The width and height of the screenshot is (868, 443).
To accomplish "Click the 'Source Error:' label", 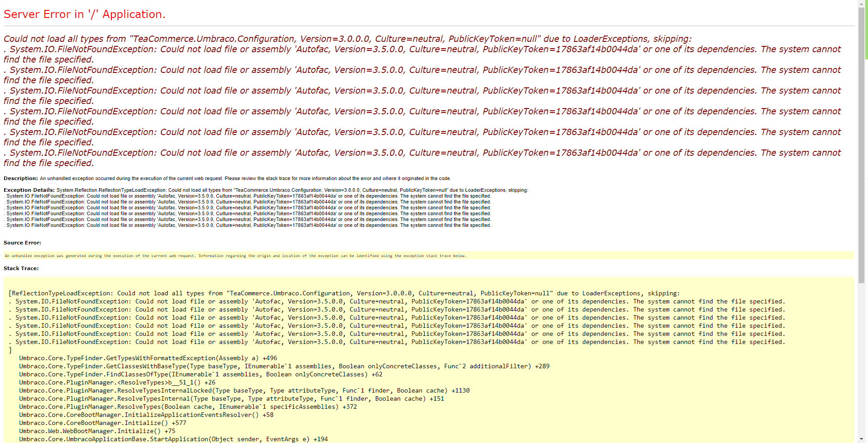I will tap(23, 243).
